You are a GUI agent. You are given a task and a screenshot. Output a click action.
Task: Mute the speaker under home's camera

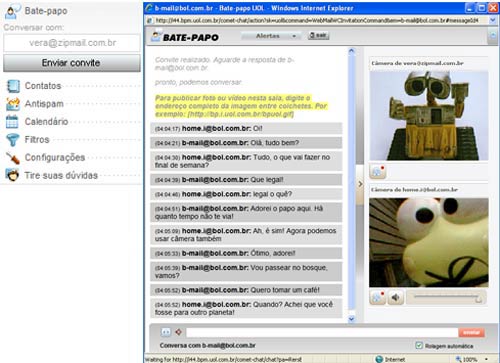(x=396, y=297)
